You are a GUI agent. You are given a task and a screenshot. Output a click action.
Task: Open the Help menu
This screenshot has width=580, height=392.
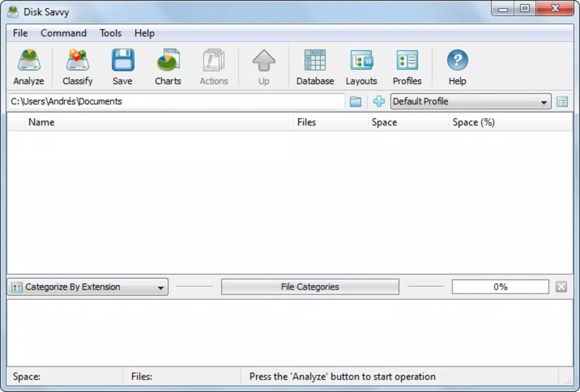click(144, 33)
